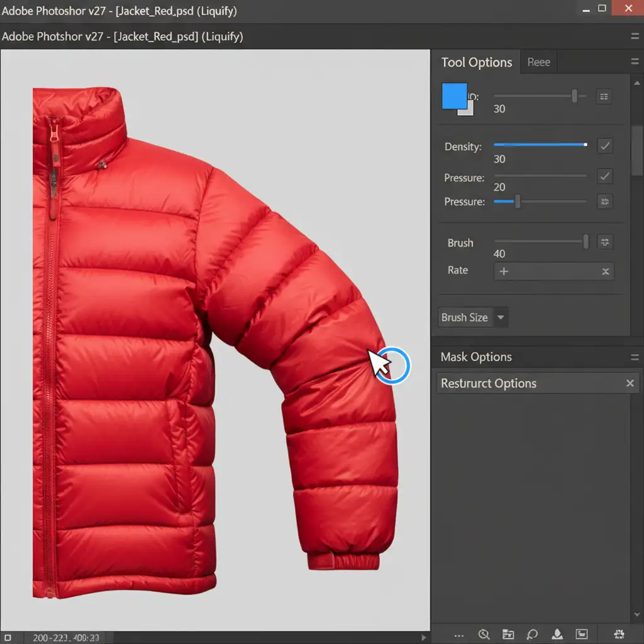Click the stamp icon in bottom toolbar
The height and width of the screenshot is (644, 644).
tap(557, 634)
